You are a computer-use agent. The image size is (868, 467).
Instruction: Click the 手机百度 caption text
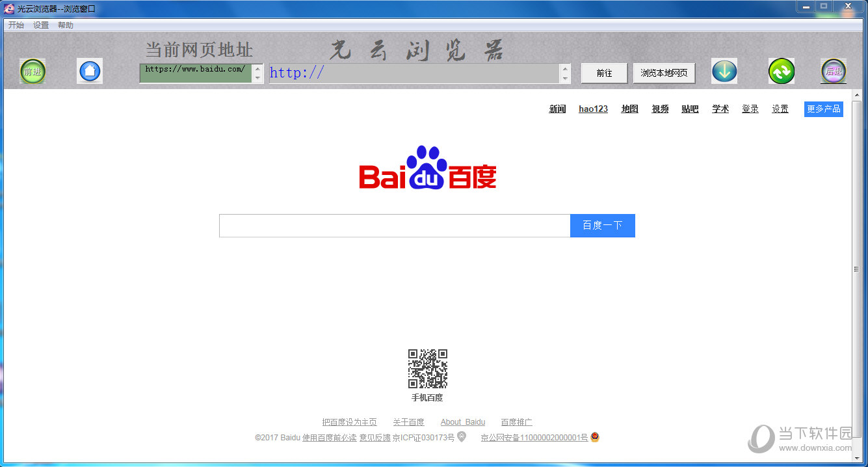427,397
